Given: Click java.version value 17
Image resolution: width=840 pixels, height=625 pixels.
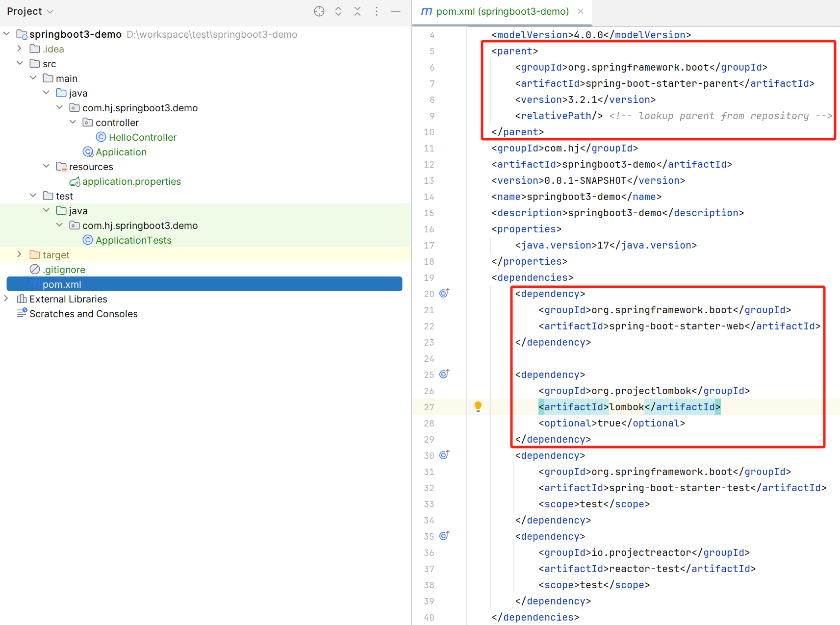Looking at the screenshot, I should click(x=603, y=245).
